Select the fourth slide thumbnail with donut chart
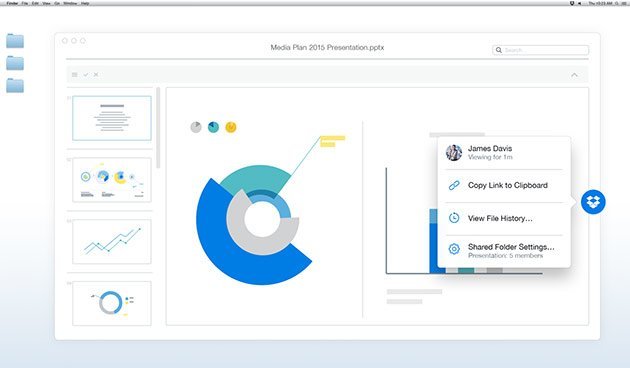The width and height of the screenshot is (630, 368). (112, 303)
